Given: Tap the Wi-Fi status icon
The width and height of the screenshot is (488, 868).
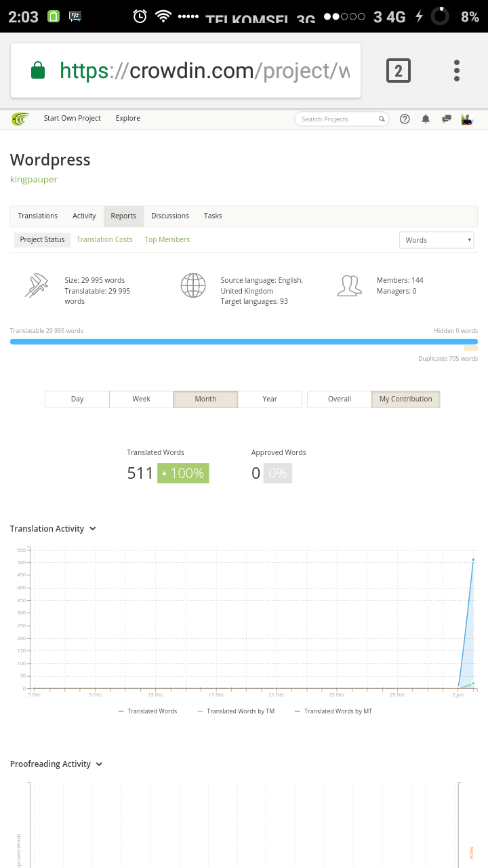Looking at the screenshot, I should coord(163,16).
